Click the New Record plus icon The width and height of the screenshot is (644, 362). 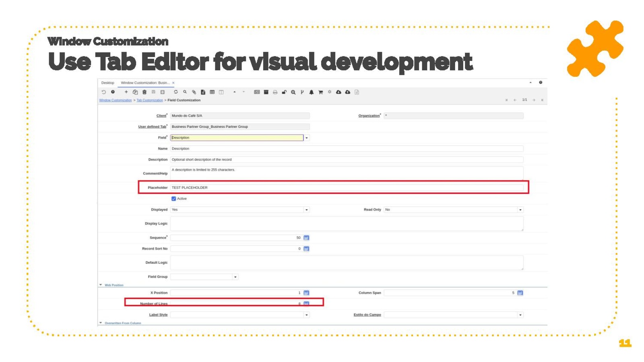click(x=126, y=92)
